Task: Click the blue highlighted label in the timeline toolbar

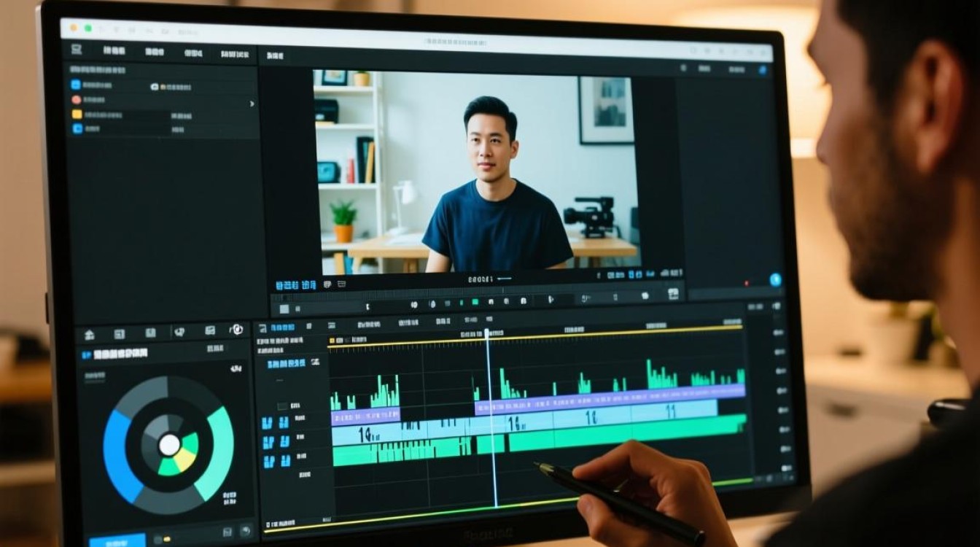Action: (283, 329)
